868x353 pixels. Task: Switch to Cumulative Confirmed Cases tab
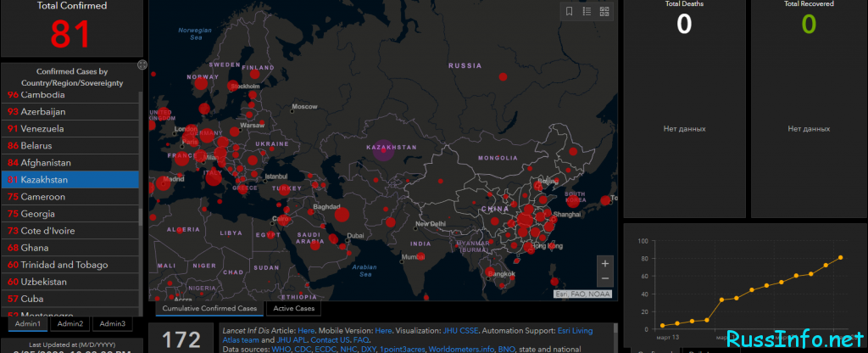(209, 308)
